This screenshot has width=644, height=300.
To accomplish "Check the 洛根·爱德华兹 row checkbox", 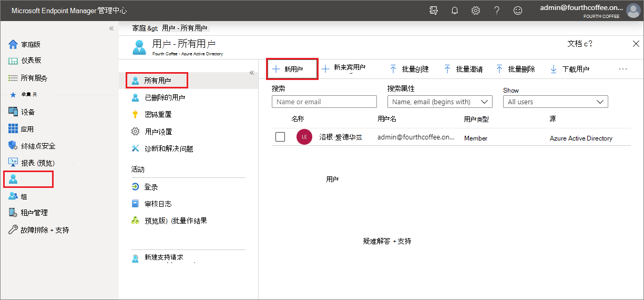I will click(x=280, y=137).
